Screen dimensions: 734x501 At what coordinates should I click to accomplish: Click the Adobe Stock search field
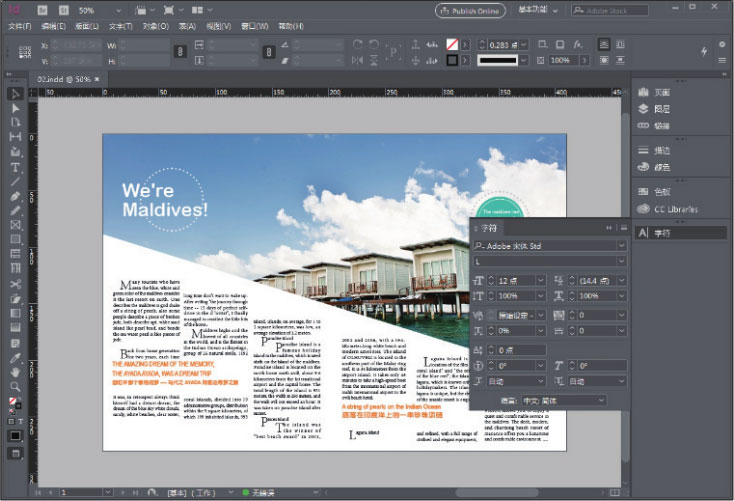[x=610, y=9]
